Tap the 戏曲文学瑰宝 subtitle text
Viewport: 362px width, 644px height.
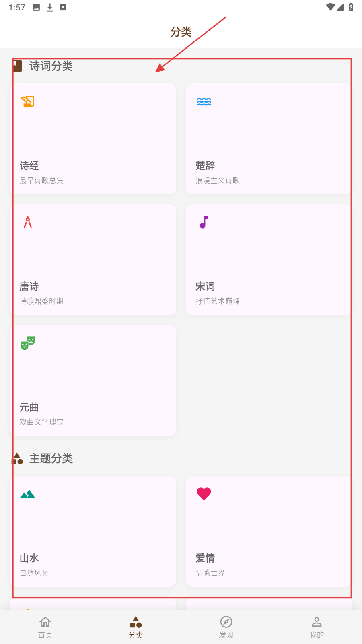pos(41,422)
